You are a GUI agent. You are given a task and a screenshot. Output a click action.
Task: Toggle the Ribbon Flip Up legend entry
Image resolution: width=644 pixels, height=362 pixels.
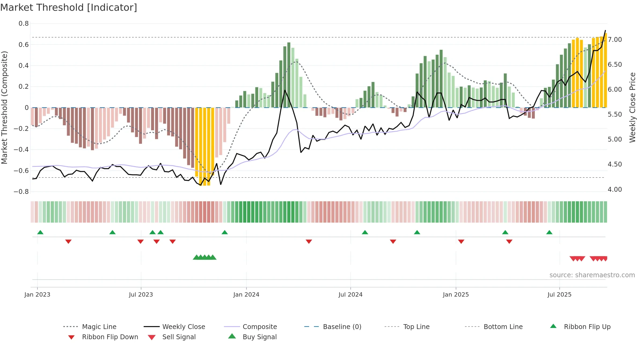(x=580, y=327)
